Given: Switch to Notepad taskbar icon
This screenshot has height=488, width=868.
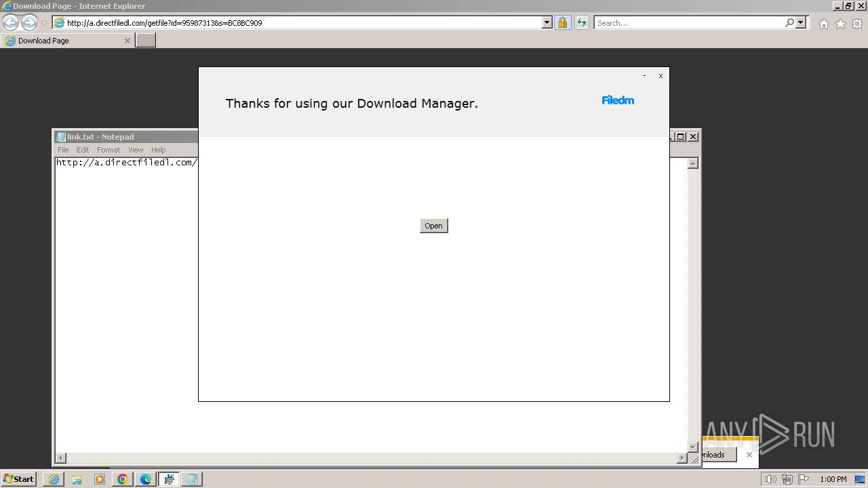Looking at the screenshot, I should pyautogui.click(x=192, y=479).
